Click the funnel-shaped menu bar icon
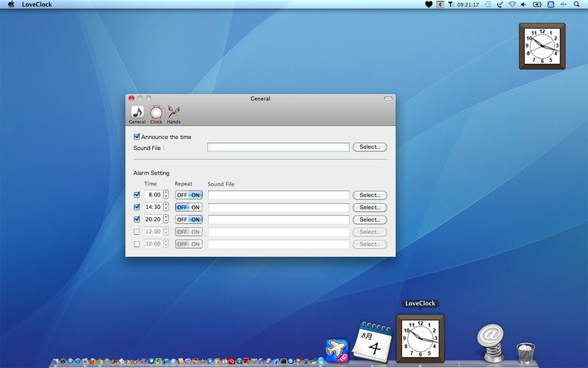The height and width of the screenshot is (368, 588). pyautogui.click(x=451, y=4)
